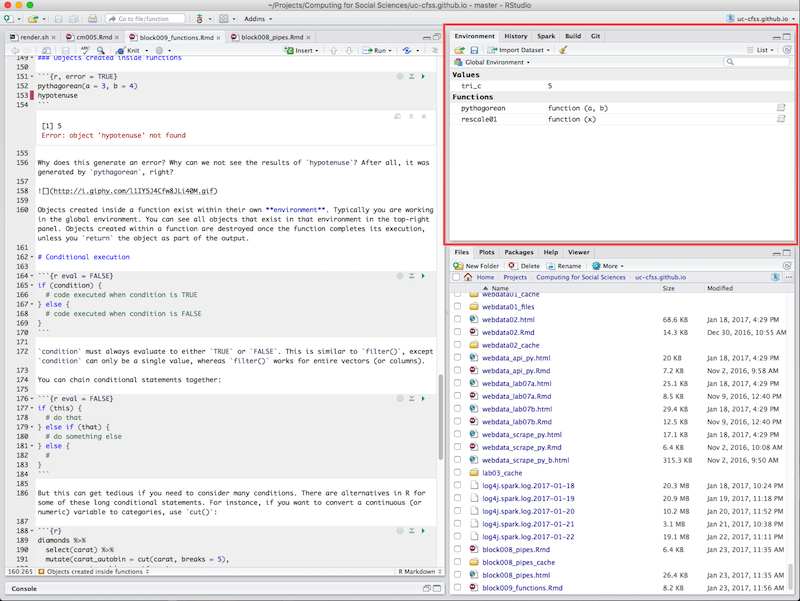Click the Delete button in Files pane
Screen dimensions: 800x601
524,266
